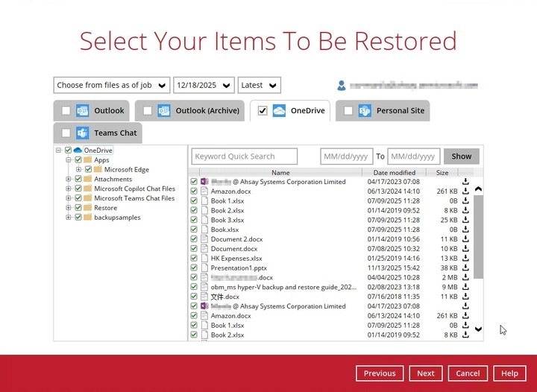Click the Attachments folder icon

[x=88, y=179]
